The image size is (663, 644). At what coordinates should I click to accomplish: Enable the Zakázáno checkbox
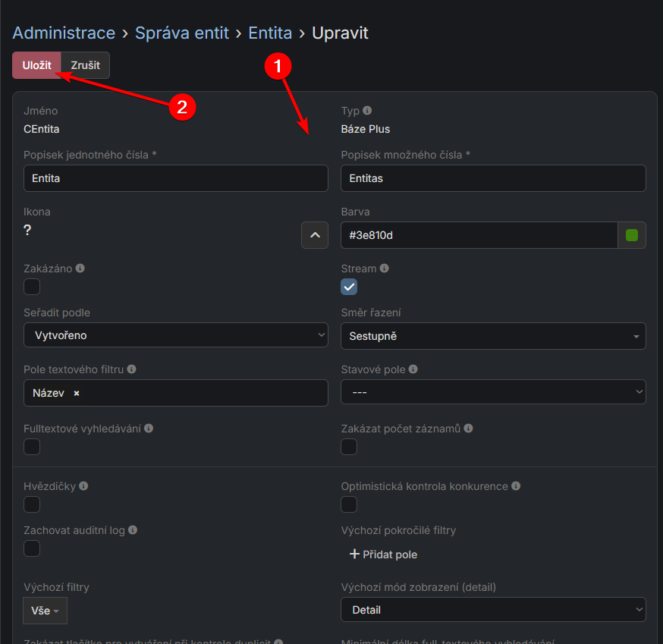[32, 287]
